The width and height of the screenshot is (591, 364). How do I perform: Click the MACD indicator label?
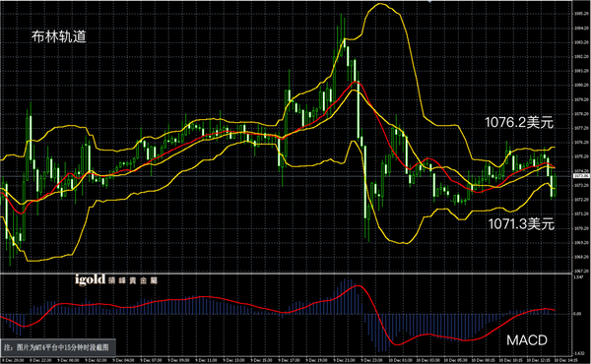pyautogui.click(x=527, y=340)
